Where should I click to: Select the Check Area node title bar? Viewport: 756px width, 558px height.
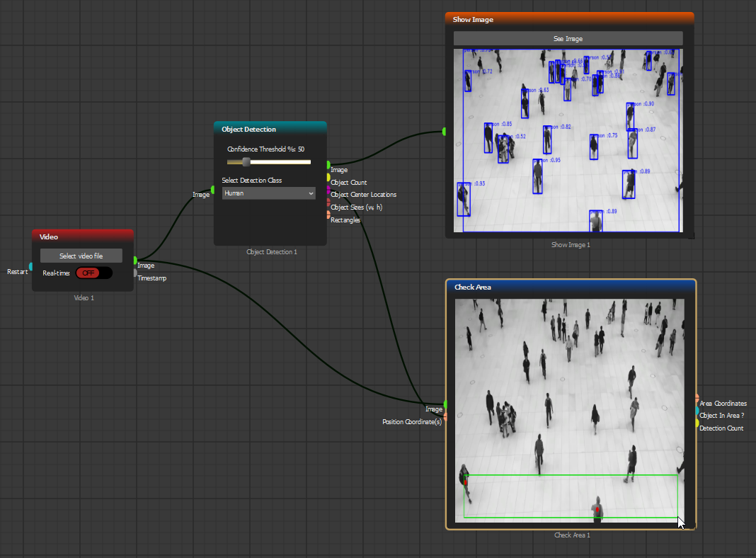tap(571, 287)
